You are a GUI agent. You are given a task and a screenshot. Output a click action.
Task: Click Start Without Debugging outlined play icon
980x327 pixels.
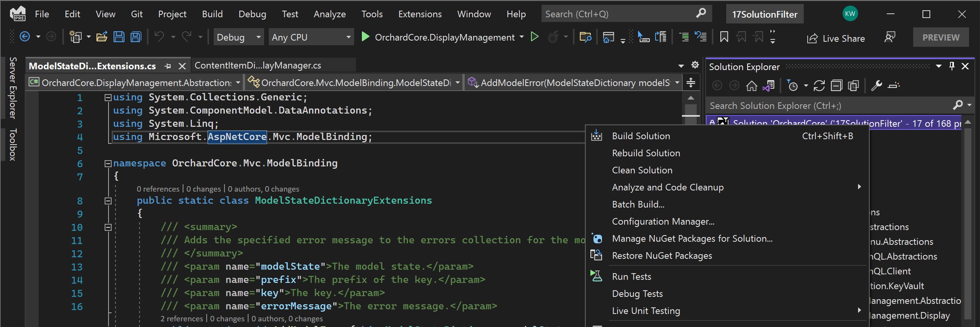(534, 37)
